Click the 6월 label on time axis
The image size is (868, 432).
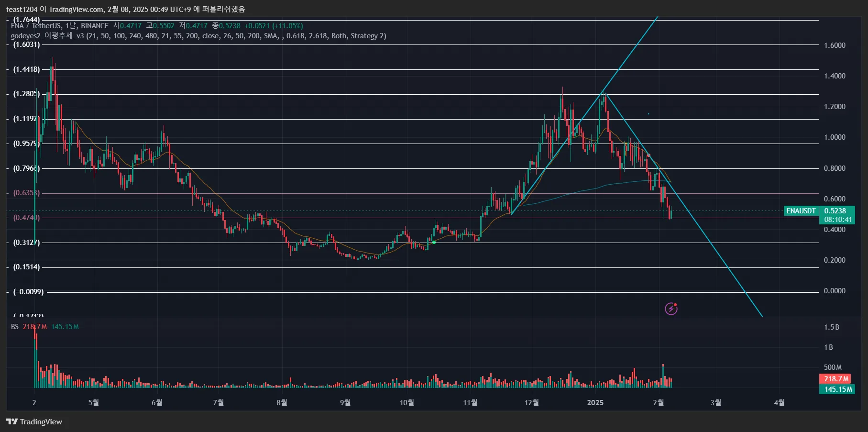coord(157,403)
